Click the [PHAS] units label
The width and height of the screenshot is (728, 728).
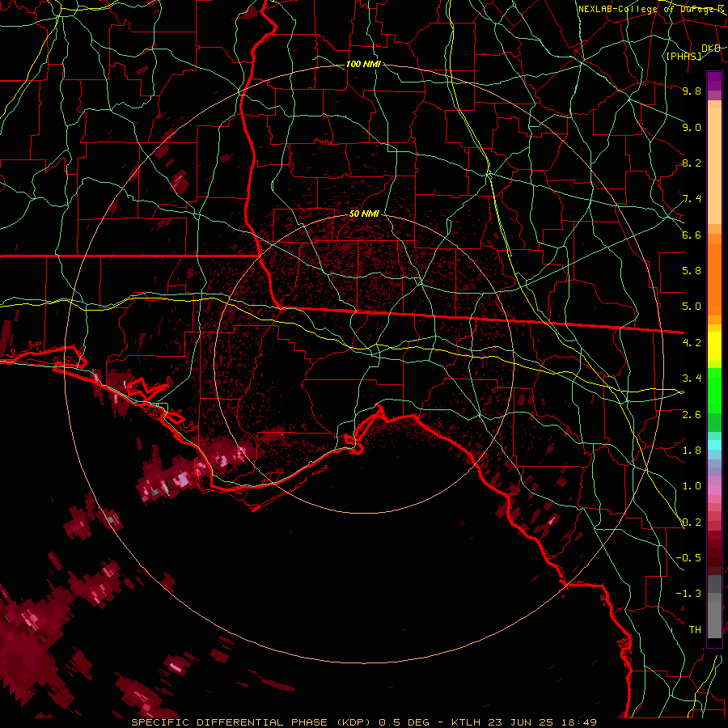pyautogui.click(x=684, y=56)
